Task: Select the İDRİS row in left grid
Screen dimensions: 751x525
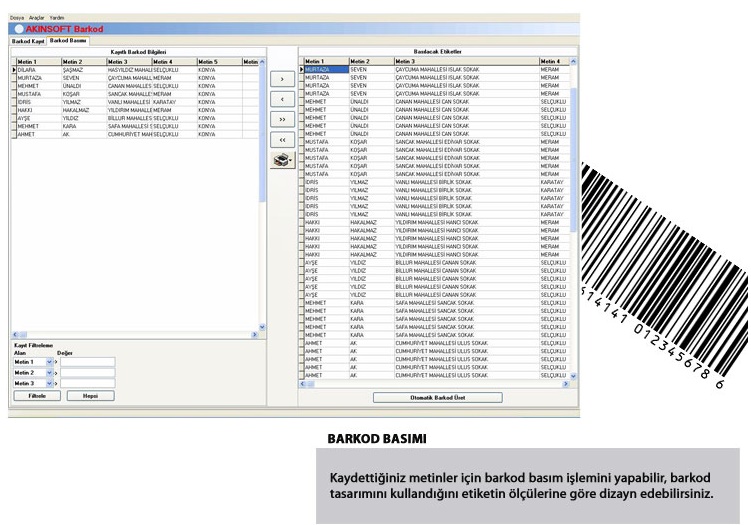Action: (x=135, y=102)
